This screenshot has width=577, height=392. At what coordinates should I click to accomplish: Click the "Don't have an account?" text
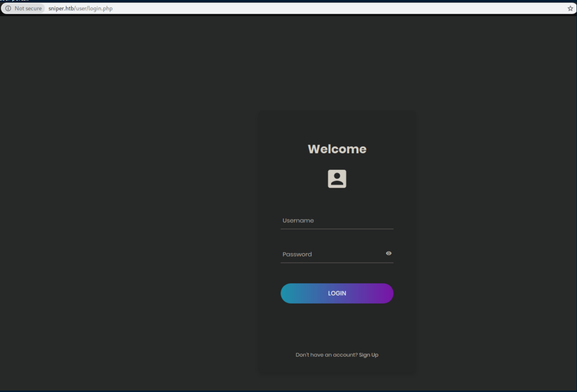pos(326,355)
